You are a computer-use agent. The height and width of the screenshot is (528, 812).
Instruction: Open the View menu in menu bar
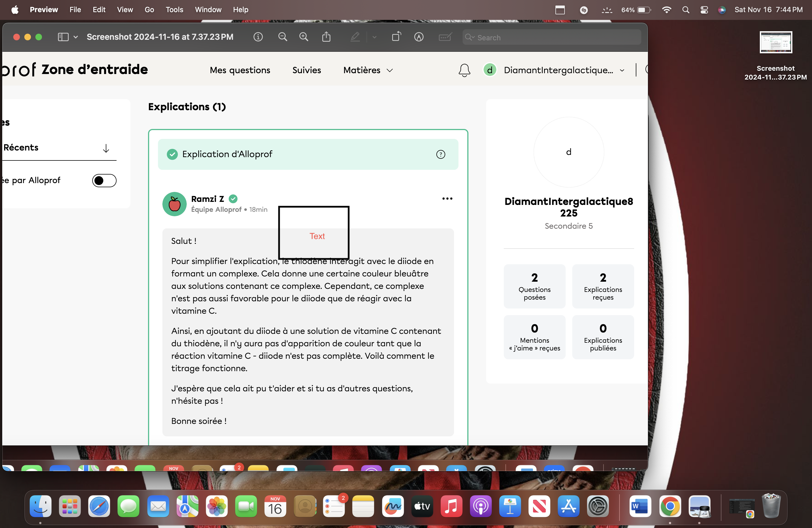125,10
